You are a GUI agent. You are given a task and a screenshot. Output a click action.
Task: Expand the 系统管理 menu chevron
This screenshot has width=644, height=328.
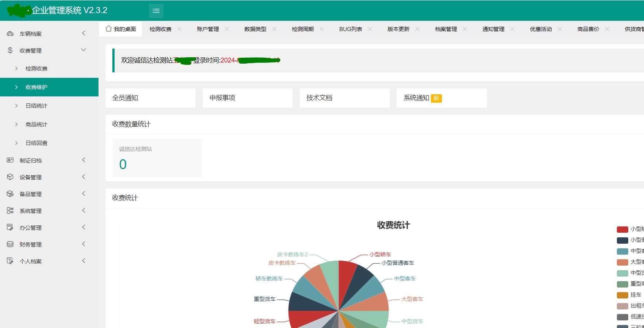tap(84, 210)
